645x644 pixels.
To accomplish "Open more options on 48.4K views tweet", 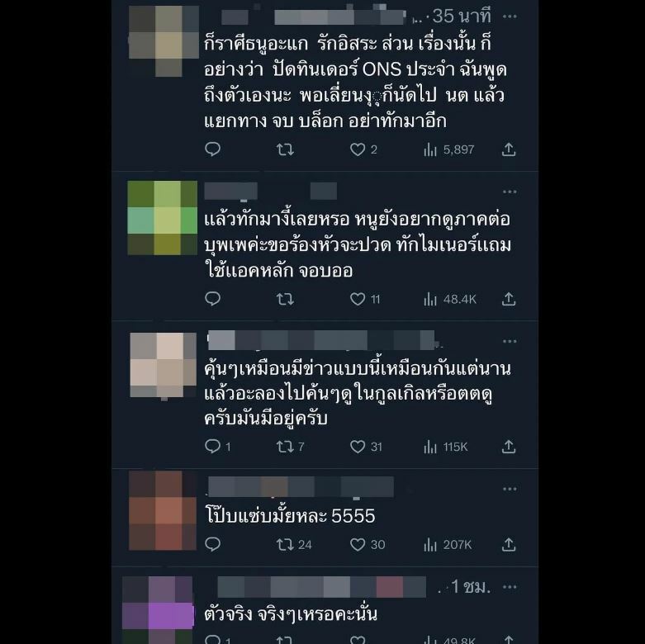I will point(510,192).
